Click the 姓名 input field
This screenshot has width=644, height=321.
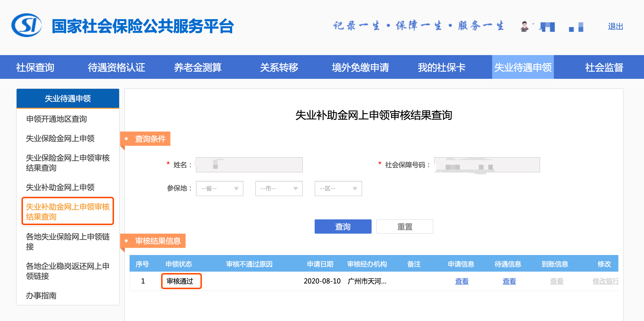[x=249, y=165]
